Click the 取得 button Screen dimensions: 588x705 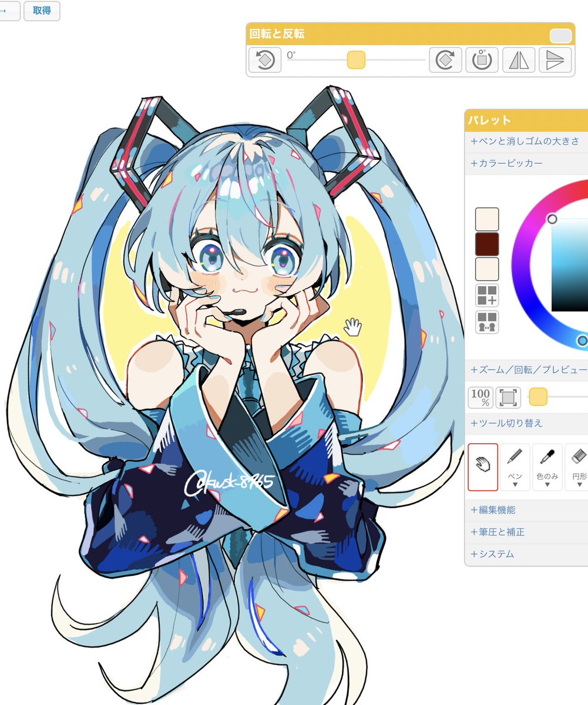click(x=41, y=11)
